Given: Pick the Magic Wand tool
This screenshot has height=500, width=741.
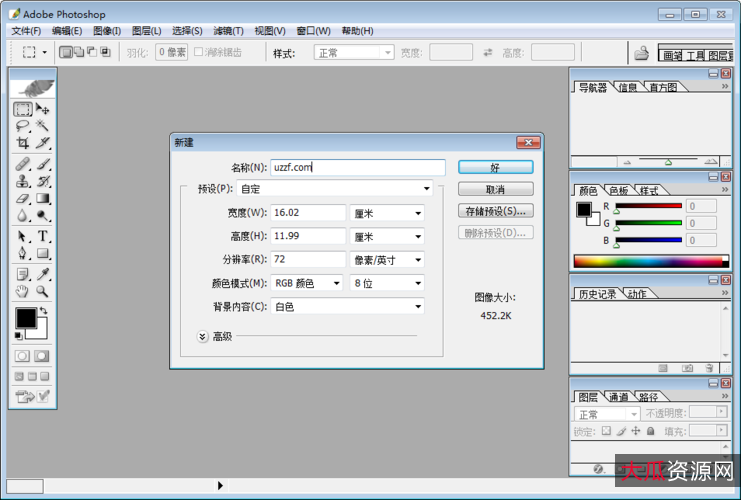Looking at the screenshot, I should coord(43,126).
